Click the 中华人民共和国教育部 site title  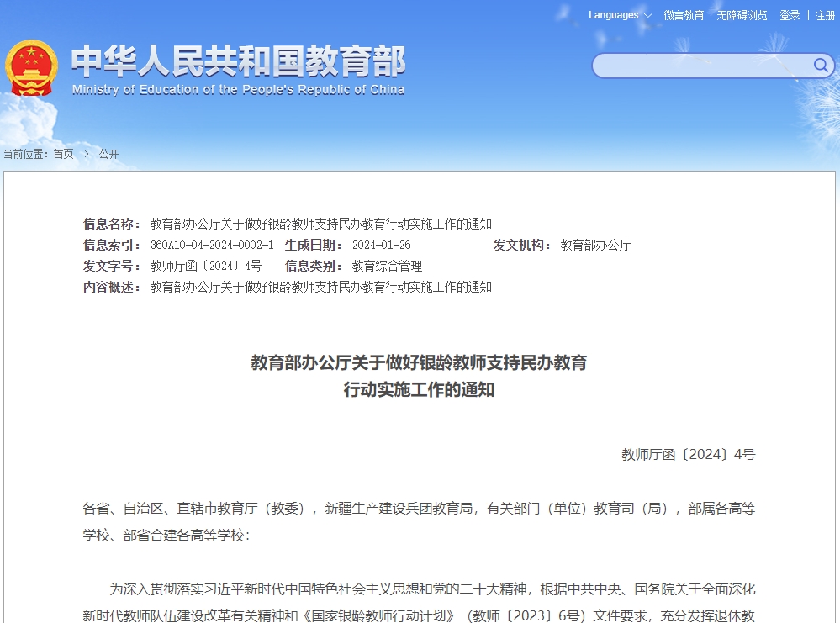(x=239, y=61)
